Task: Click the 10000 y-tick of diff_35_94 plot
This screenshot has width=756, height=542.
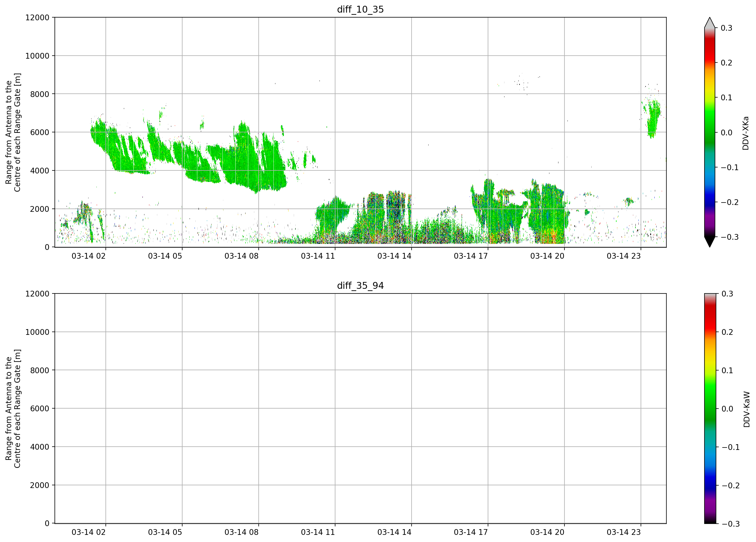Action: click(37, 332)
